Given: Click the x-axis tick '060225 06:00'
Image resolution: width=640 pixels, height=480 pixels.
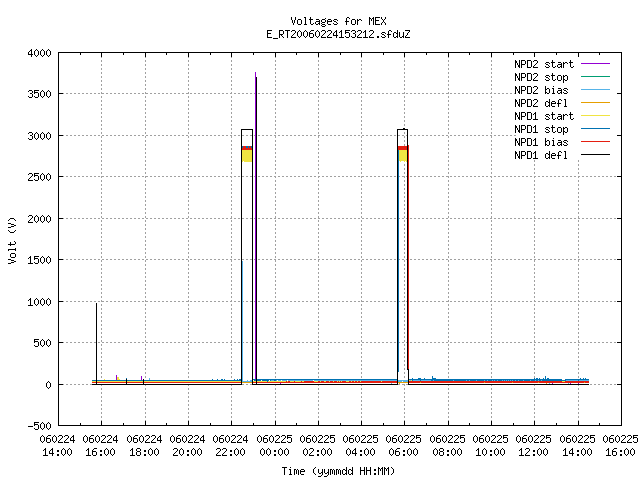Looking at the screenshot, I should pos(404,446).
